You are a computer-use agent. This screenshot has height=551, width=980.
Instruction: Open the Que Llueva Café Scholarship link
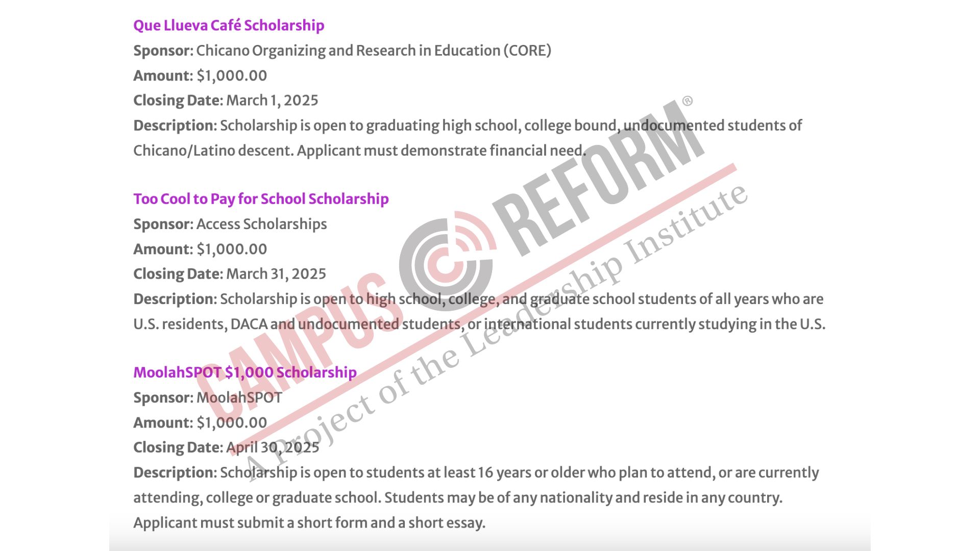coord(229,26)
